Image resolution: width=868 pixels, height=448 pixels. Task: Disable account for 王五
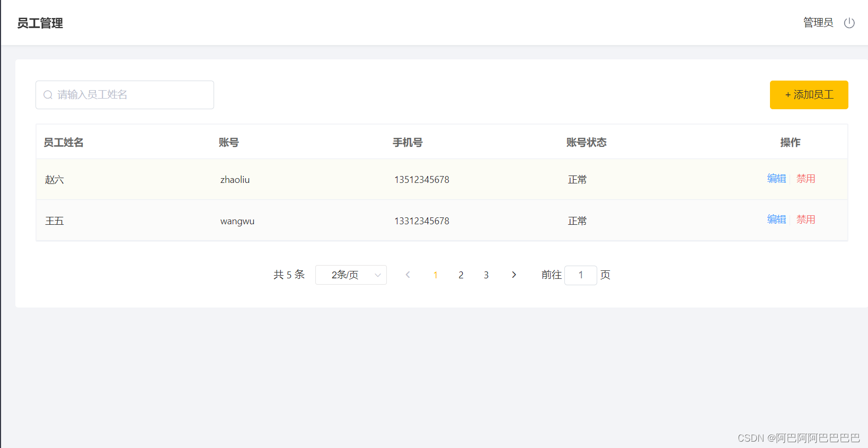click(x=805, y=219)
